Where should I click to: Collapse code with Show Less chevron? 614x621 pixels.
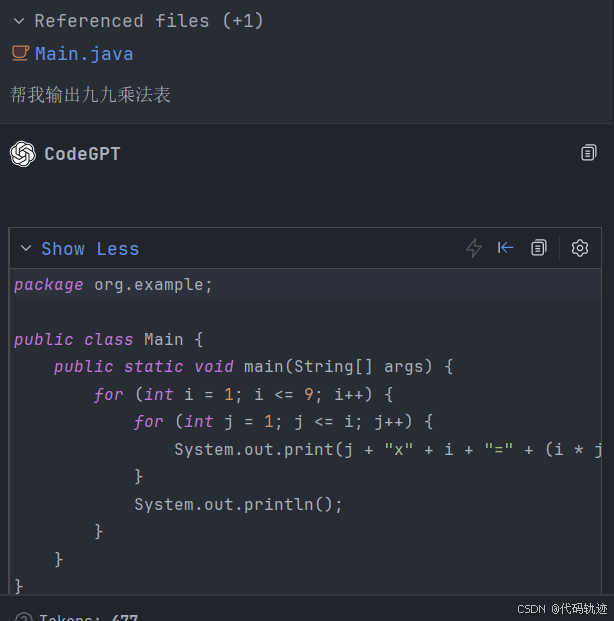(26, 248)
